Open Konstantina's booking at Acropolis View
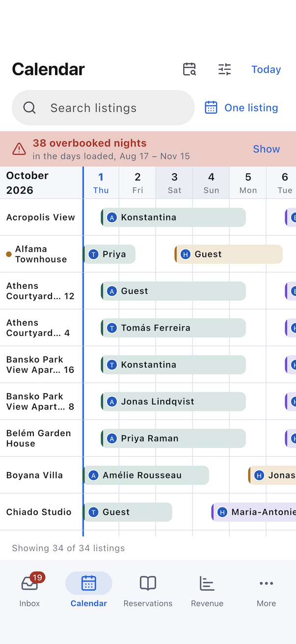 (x=173, y=217)
